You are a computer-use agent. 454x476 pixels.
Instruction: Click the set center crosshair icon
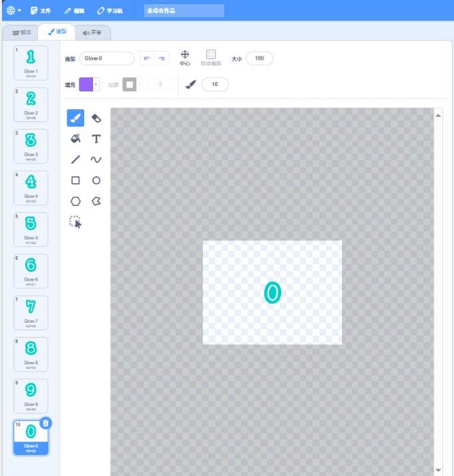[x=185, y=54]
